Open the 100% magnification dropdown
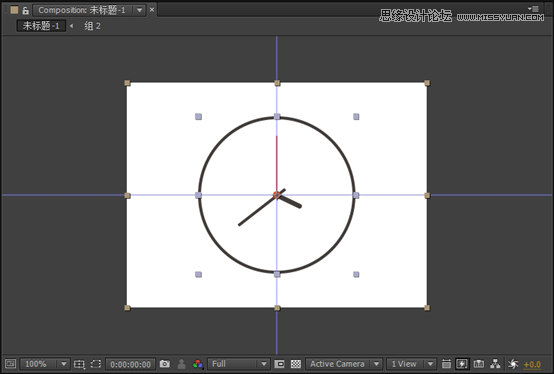The image size is (554, 374). point(45,364)
